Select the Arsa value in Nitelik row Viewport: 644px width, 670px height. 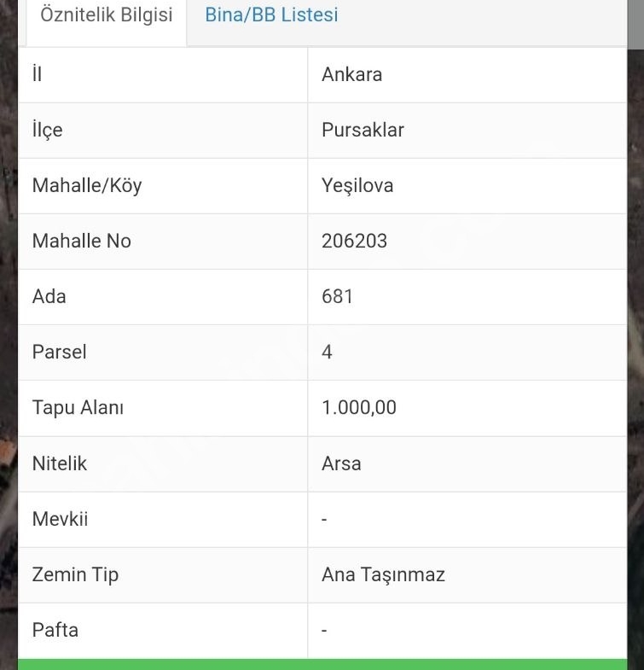(x=341, y=463)
